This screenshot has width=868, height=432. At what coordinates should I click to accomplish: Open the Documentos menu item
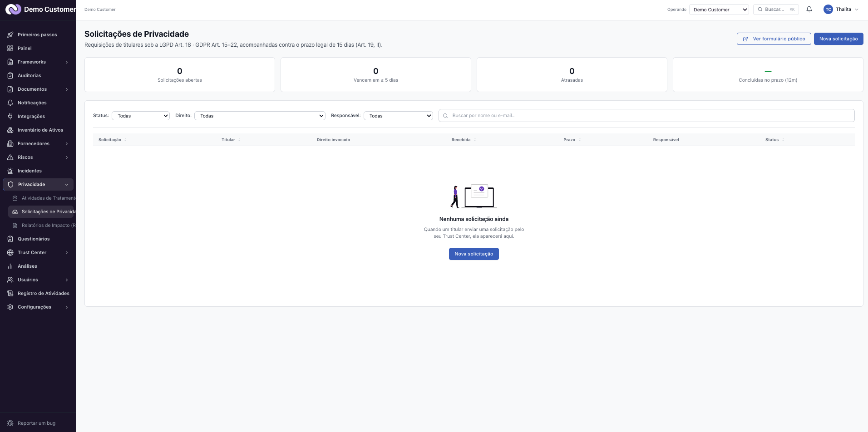point(38,89)
